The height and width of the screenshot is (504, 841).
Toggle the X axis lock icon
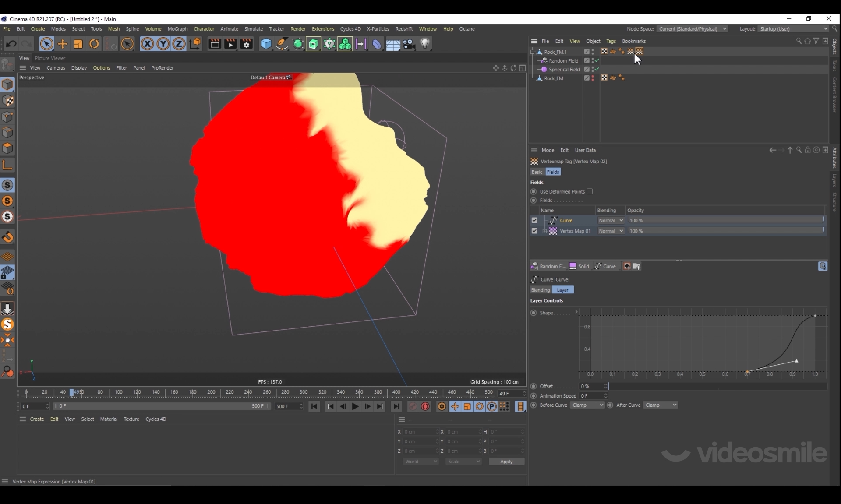tap(147, 44)
